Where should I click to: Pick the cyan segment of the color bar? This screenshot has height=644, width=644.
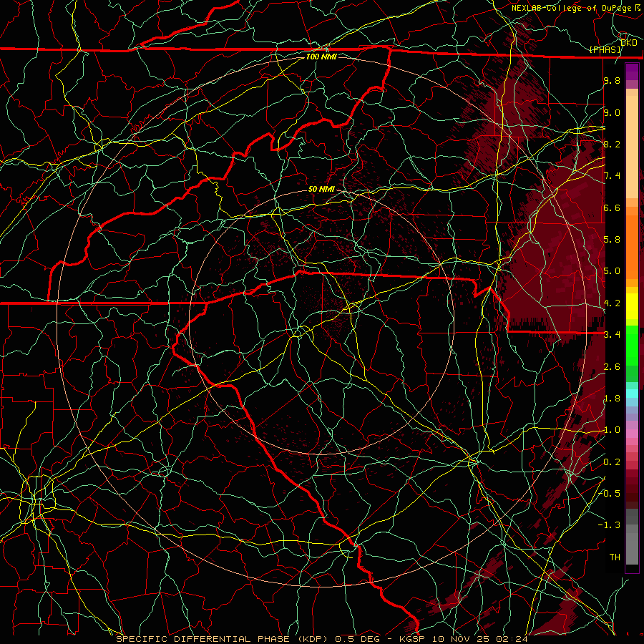coord(632,394)
